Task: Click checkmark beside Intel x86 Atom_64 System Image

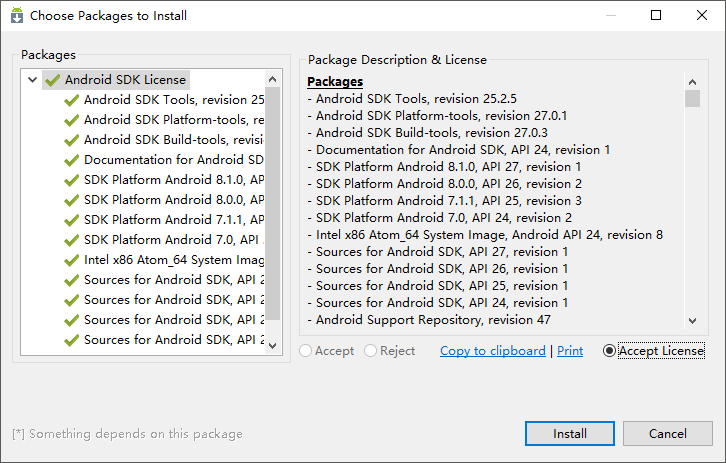Action: pos(71,260)
